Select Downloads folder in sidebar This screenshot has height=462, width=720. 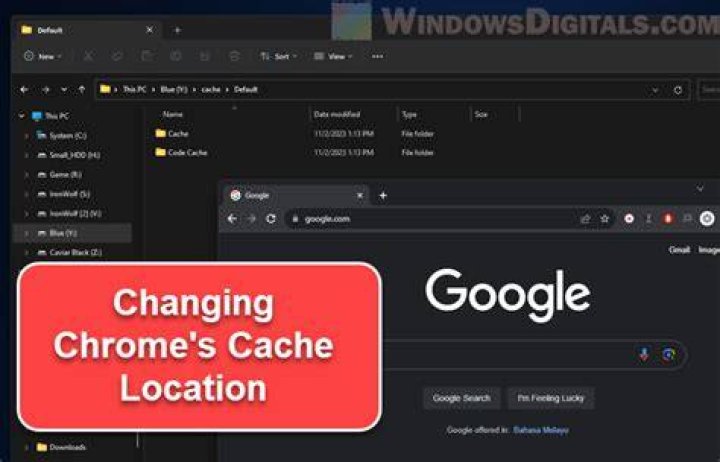[x=67, y=447]
